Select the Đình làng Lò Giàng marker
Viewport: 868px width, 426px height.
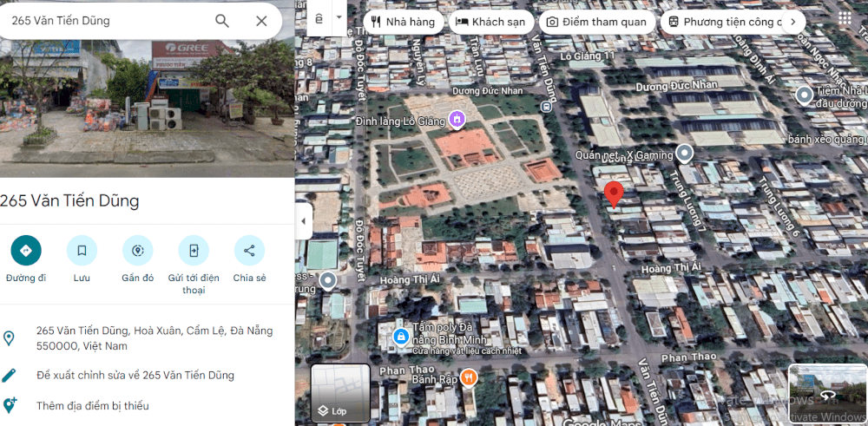(x=457, y=120)
